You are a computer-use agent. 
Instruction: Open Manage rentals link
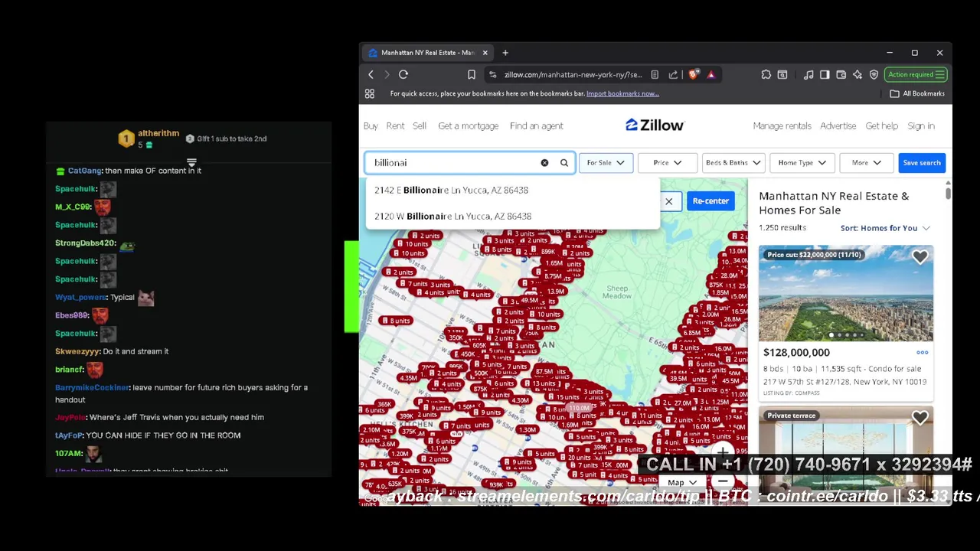coord(782,126)
